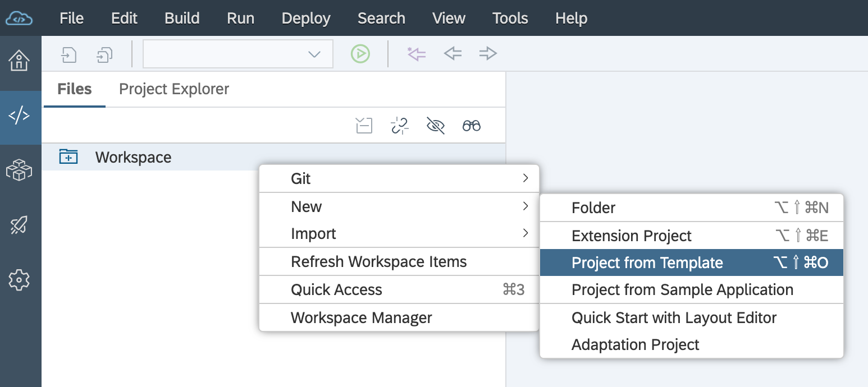Click the green Run button in toolbar
The height and width of the screenshot is (387, 868).
[360, 54]
